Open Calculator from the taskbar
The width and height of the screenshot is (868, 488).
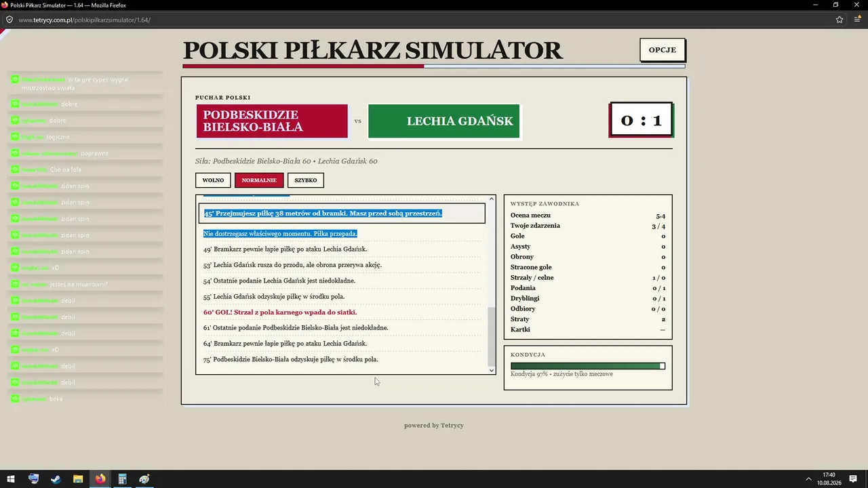pos(122,479)
